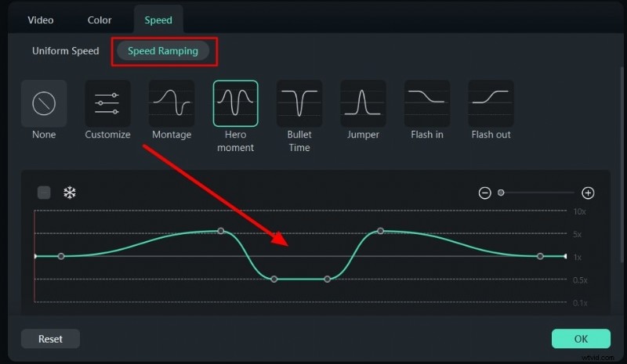627x364 pixels.
Task: Activate the Speed Ramping mode
Action: coord(163,51)
